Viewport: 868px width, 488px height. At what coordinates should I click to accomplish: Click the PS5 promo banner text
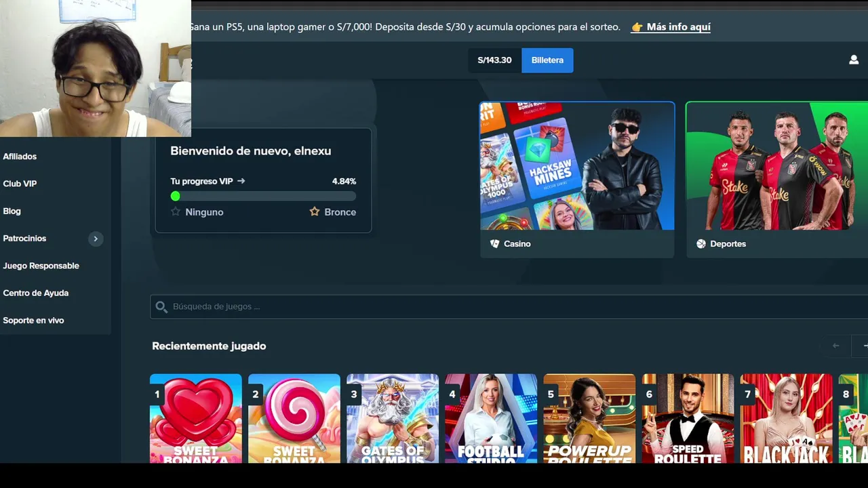click(406, 27)
